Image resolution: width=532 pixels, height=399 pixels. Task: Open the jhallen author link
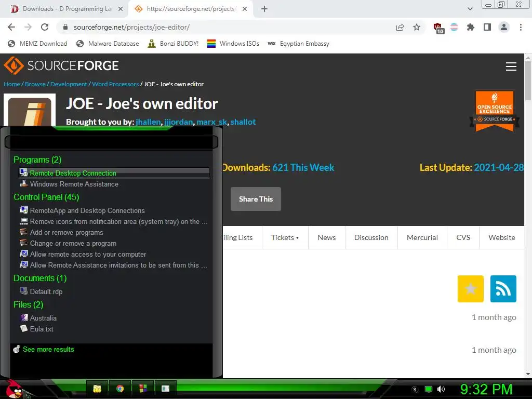click(x=148, y=122)
